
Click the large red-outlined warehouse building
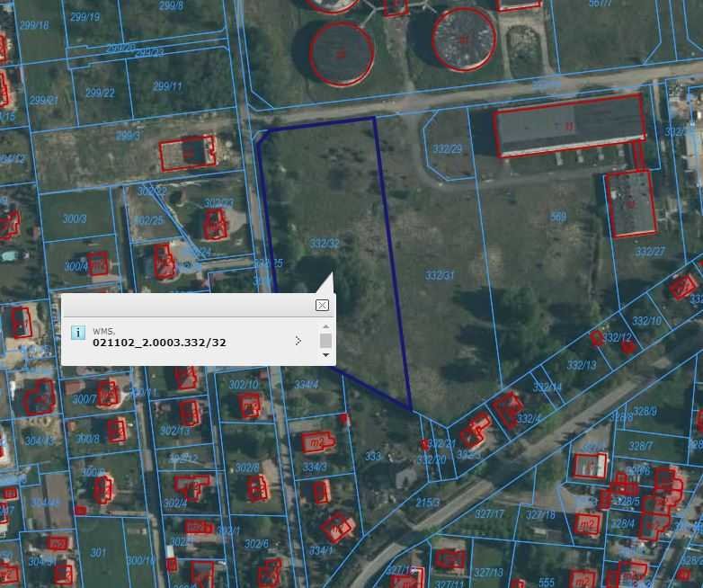(570, 126)
